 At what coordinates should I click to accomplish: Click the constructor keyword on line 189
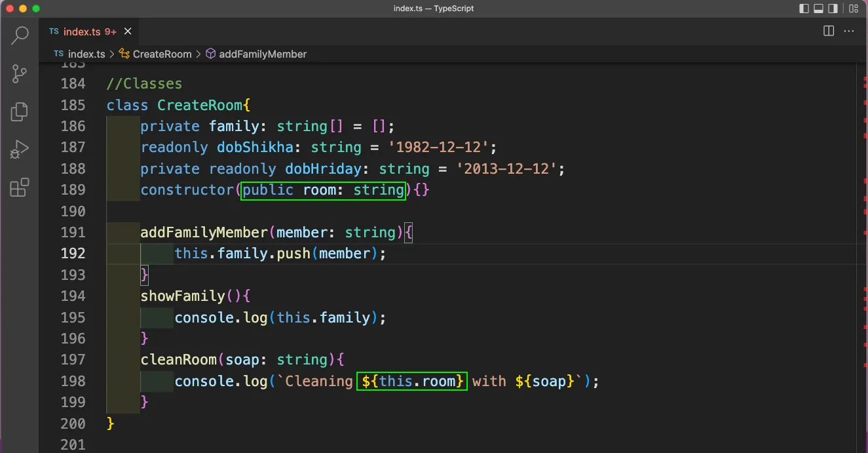tap(187, 190)
